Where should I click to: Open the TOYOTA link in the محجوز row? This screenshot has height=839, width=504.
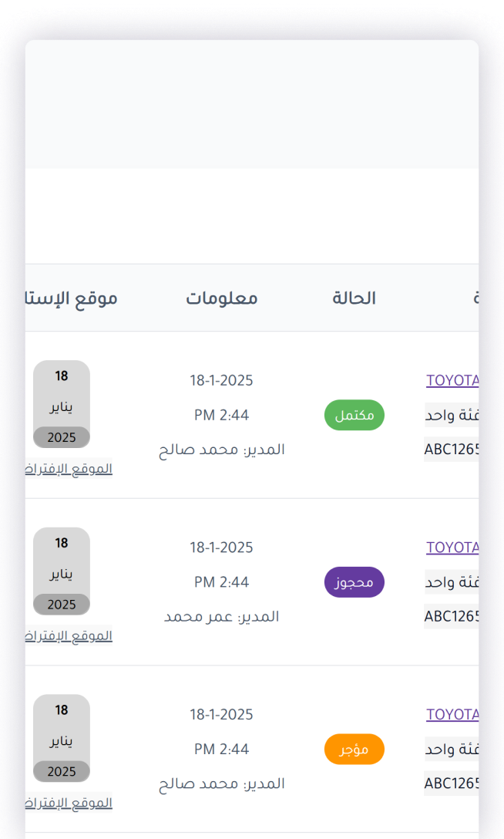click(x=453, y=548)
